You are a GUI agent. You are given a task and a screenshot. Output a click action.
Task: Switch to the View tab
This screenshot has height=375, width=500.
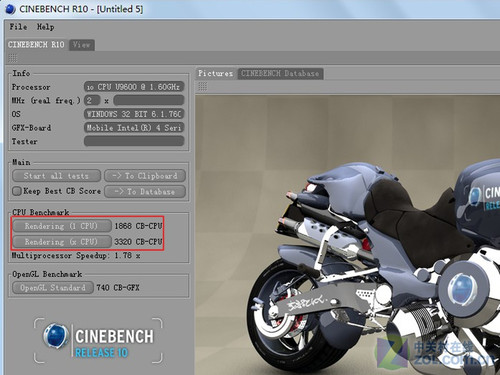(82, 45)
